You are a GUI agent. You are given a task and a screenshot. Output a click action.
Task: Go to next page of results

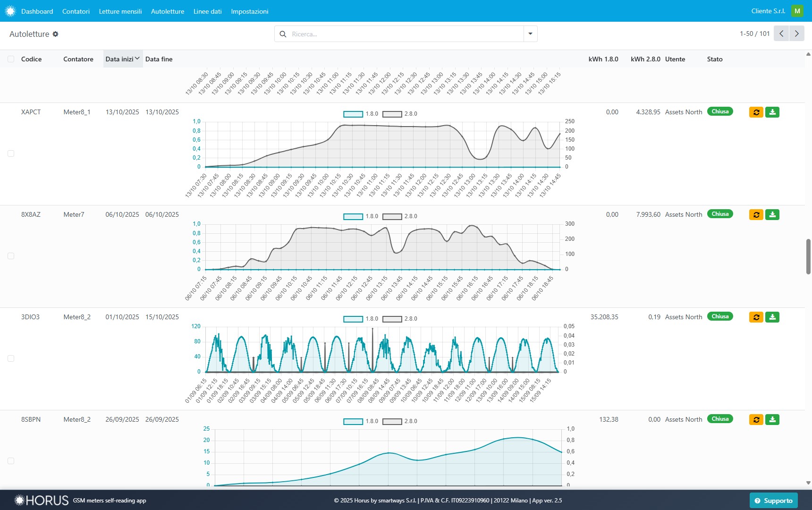pos(796,34)
